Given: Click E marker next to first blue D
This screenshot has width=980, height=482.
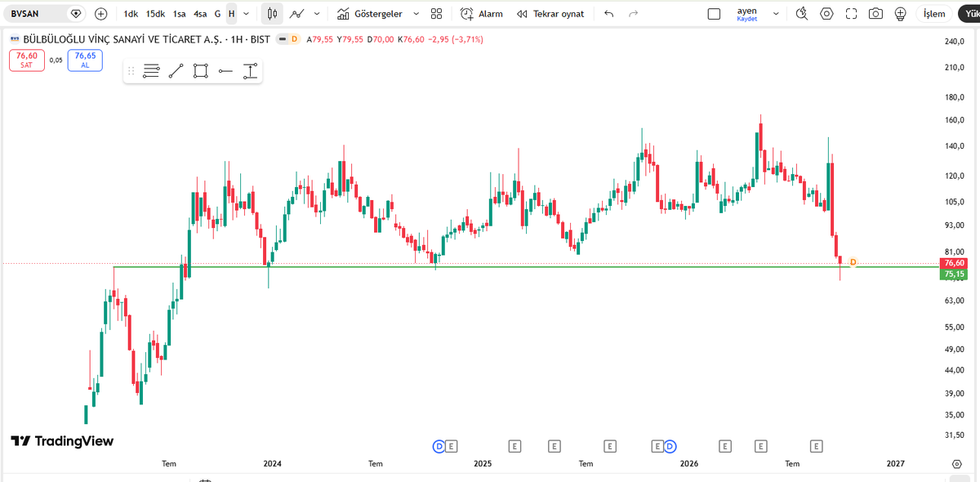Looking at the screenshot, I should pos(452,446).
